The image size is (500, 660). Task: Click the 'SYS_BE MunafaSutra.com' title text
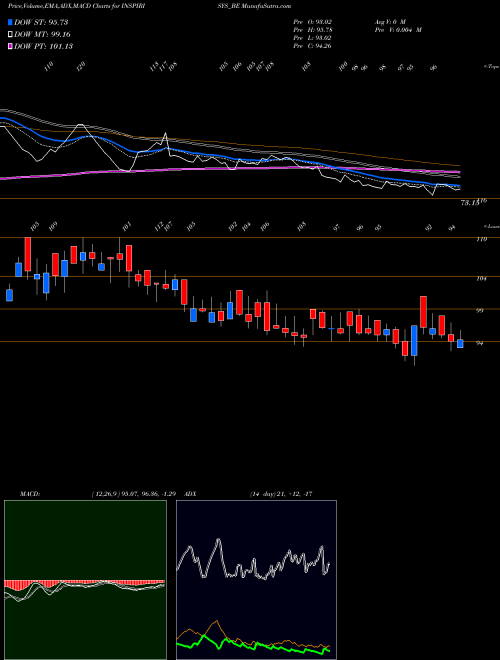click(255, 6)
